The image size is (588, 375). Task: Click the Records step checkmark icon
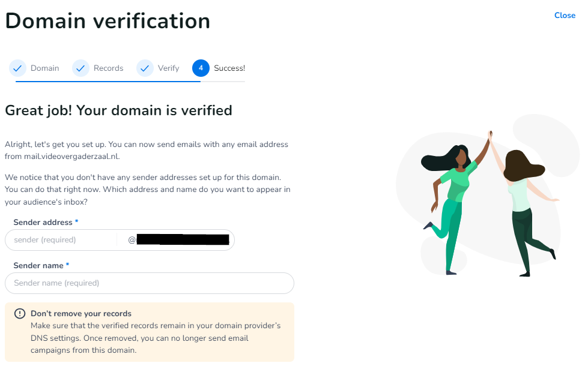80,68
